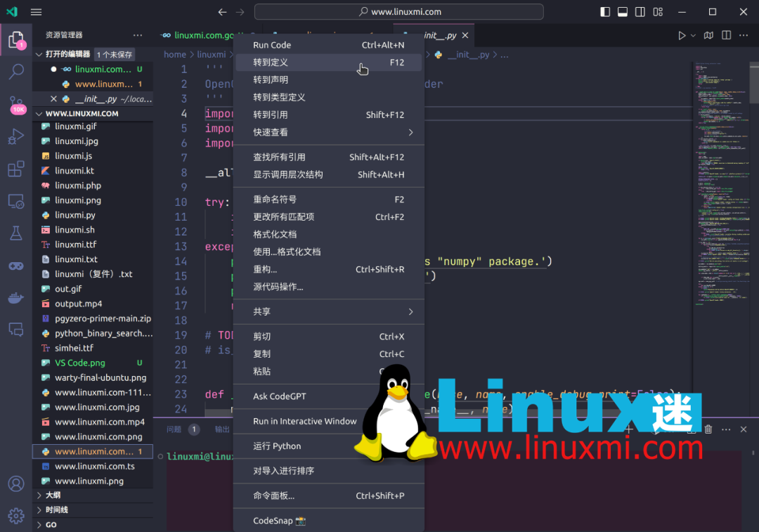Go forward with the right arrow
Viewport: 759px width, 532px height.
click(x=240, y=12)
